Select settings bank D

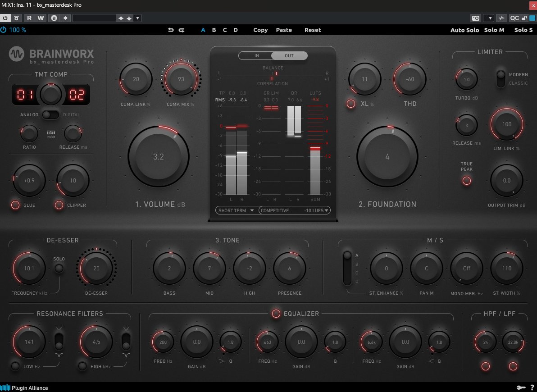coord(236,30)
